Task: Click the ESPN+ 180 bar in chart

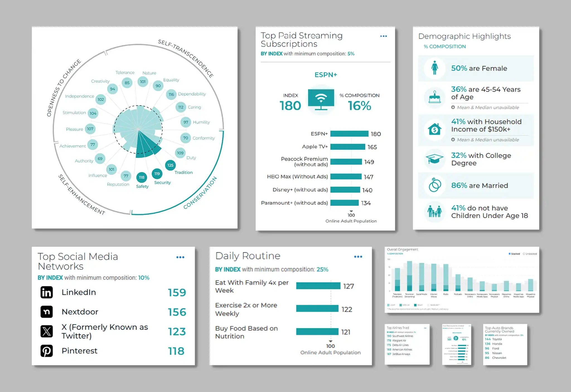Action: (349, 134)
